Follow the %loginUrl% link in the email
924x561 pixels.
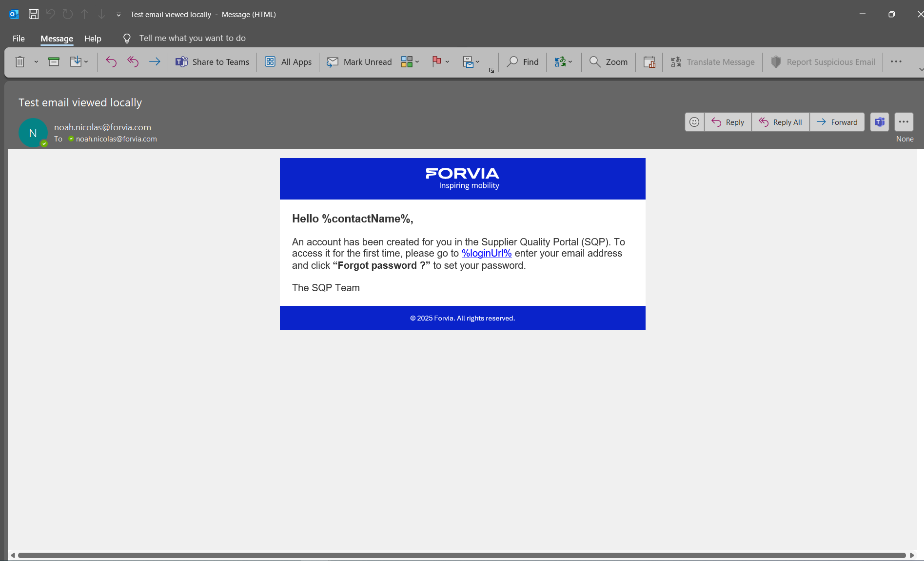tap(486, 253)
